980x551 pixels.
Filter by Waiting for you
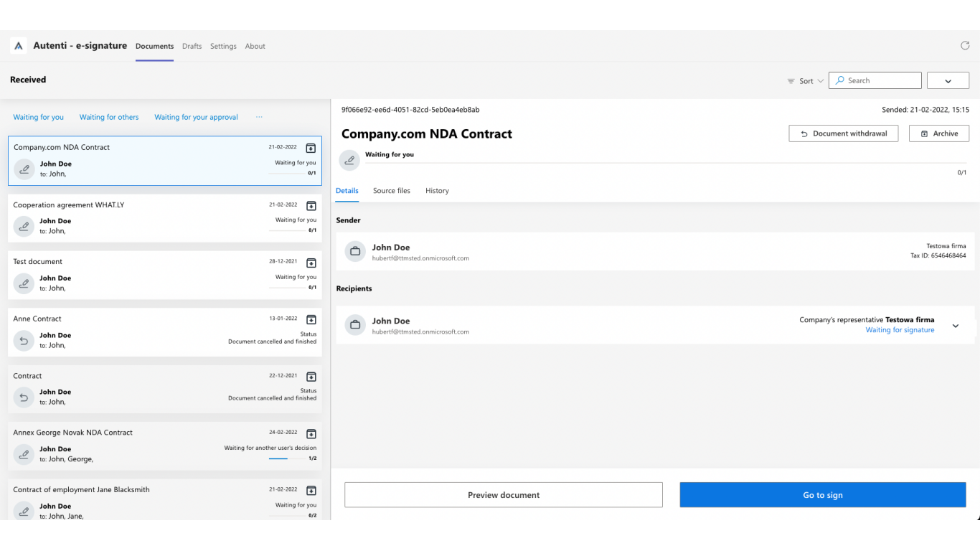pos(38,117)
